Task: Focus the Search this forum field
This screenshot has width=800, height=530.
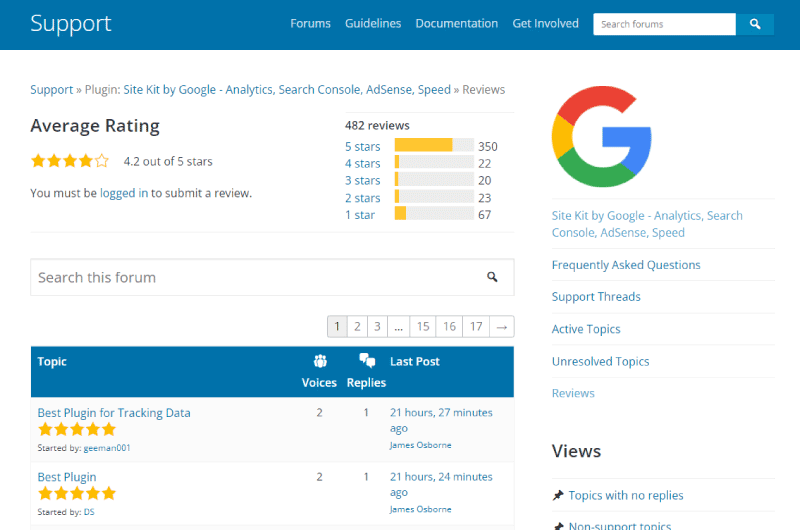Action: point(272,277)
